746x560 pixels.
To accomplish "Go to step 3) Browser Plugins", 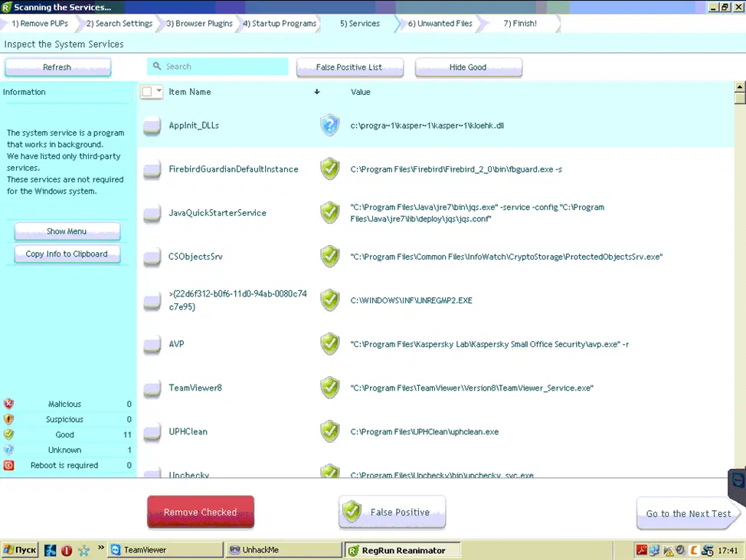I will [x=199, y=23].
